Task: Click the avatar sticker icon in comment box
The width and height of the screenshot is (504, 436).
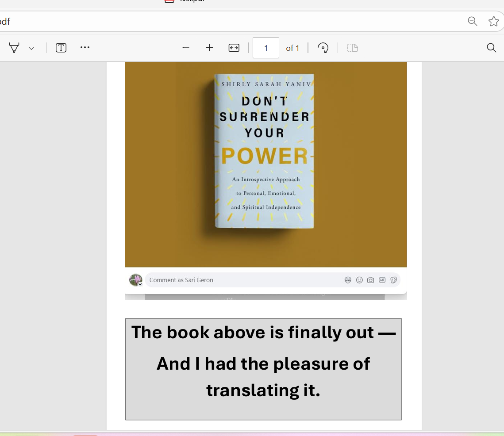Action: click(x=348, y=280)
